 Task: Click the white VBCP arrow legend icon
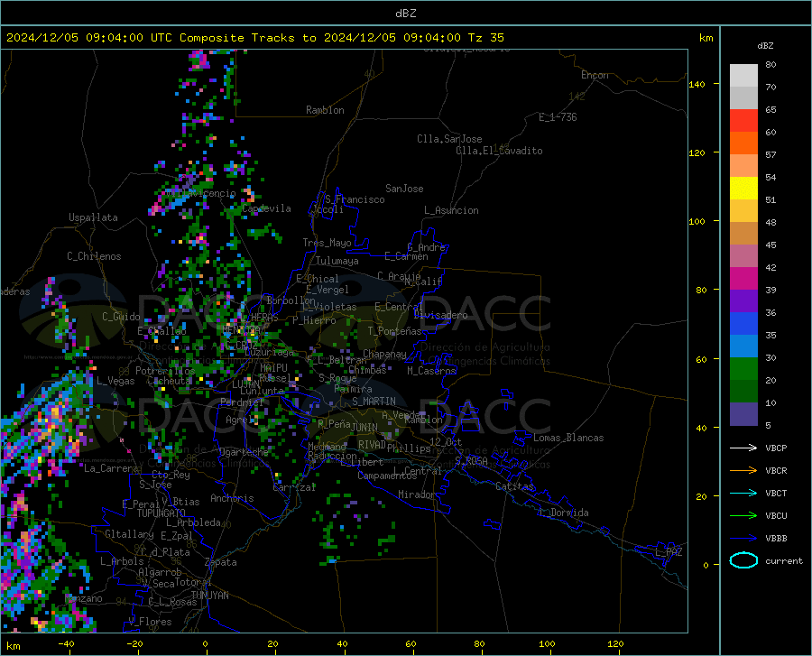(743, 448)
